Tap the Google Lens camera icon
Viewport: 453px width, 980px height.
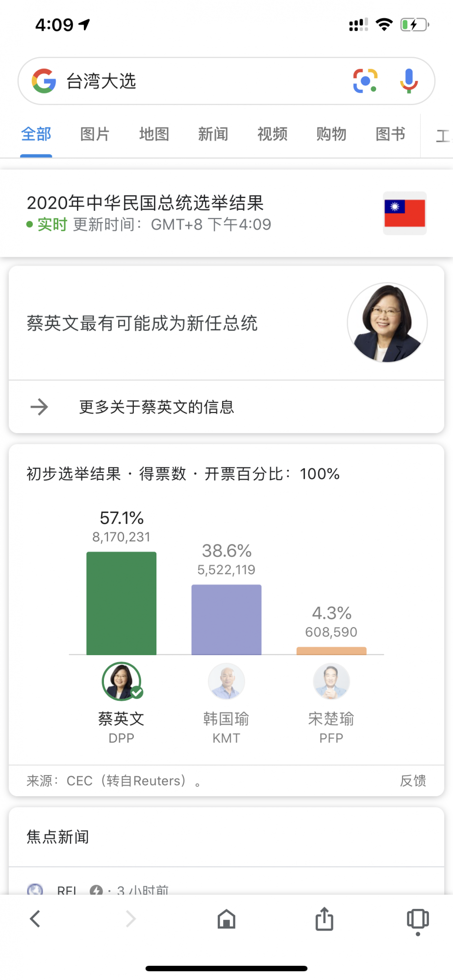[365, 81]
